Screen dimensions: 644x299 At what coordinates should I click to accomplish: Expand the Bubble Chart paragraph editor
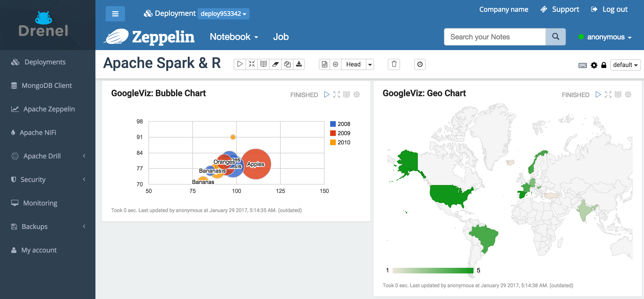pos(337,95)
